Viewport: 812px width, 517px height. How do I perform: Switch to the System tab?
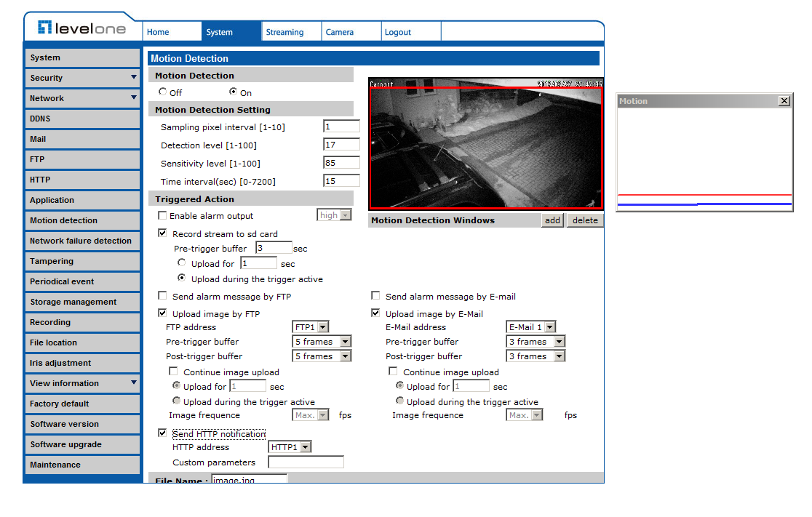tap(231, 31)
